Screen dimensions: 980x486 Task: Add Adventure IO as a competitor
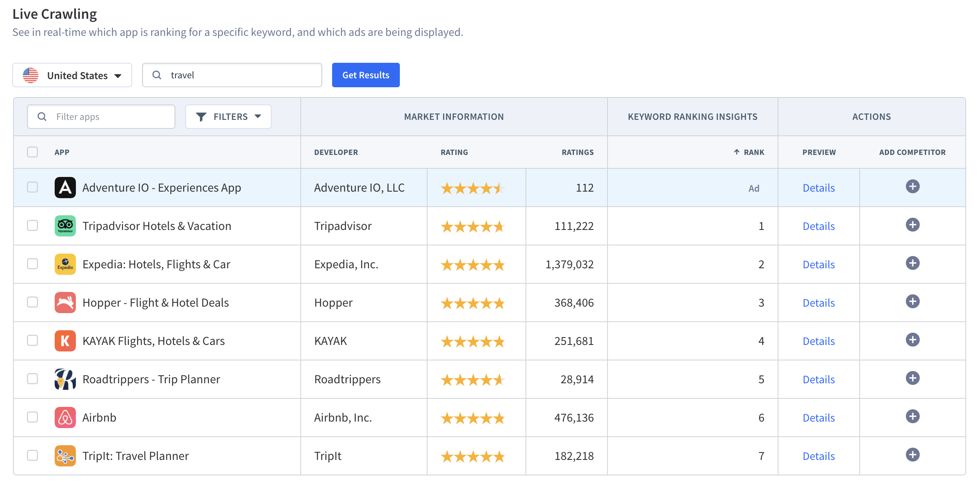point(912,187)
